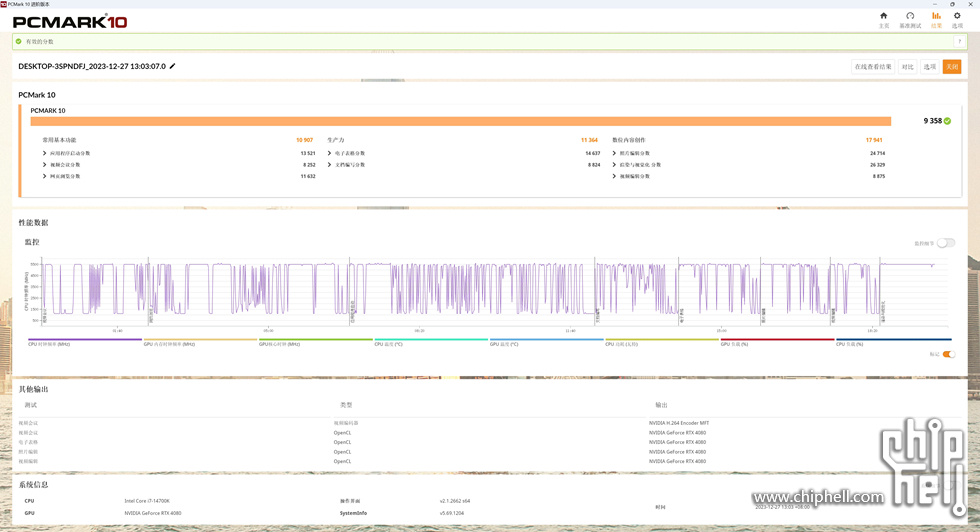This screenshot has width=980, height=532.
Task: Click the 渲染与视觉化 value 26 329
Action: coord(877,164)
